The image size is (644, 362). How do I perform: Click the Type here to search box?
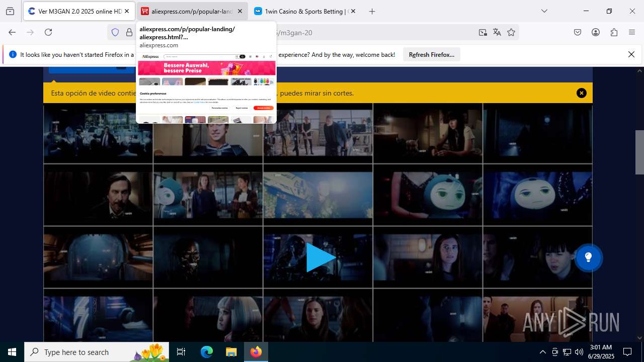click(x=97, y=352)
